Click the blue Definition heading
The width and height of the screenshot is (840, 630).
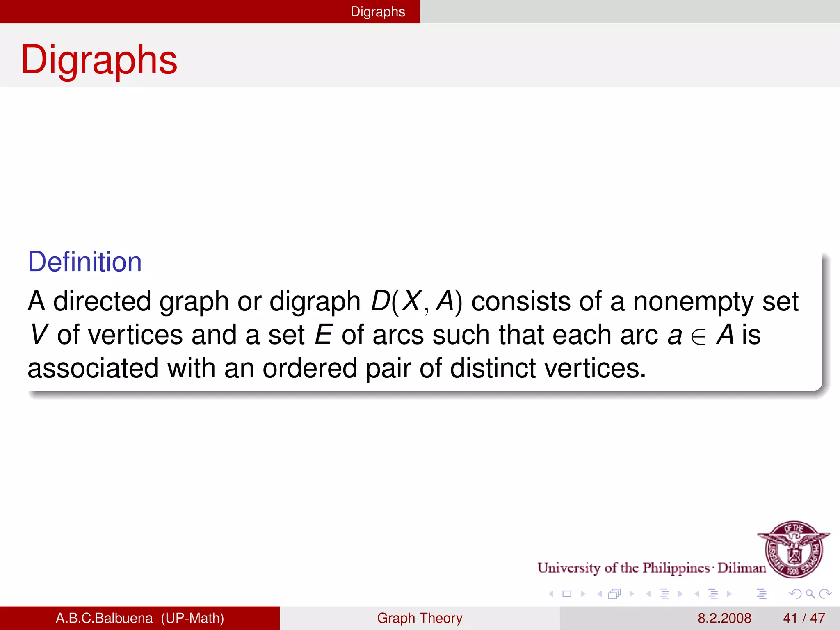pos(84,262)
